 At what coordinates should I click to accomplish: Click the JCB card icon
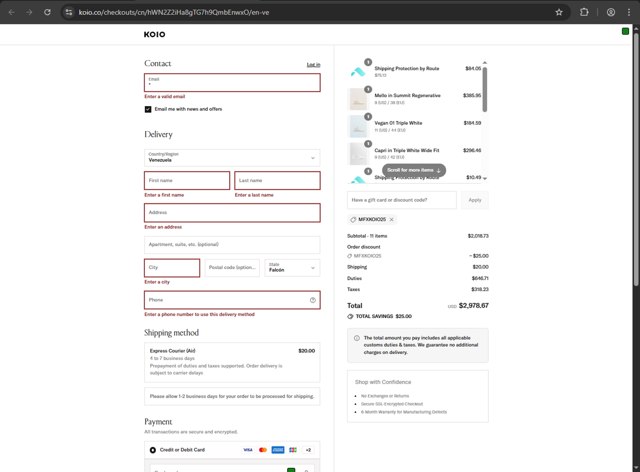293,450
